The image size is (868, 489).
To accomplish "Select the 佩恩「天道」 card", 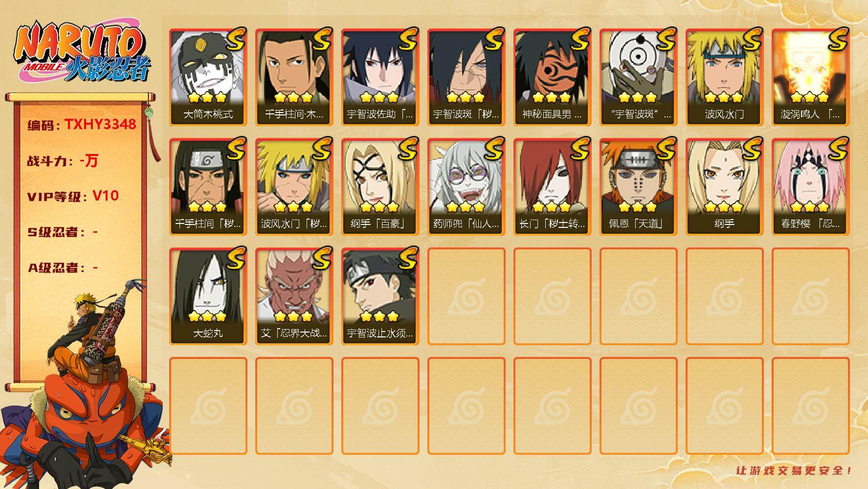I will [638, 187].
